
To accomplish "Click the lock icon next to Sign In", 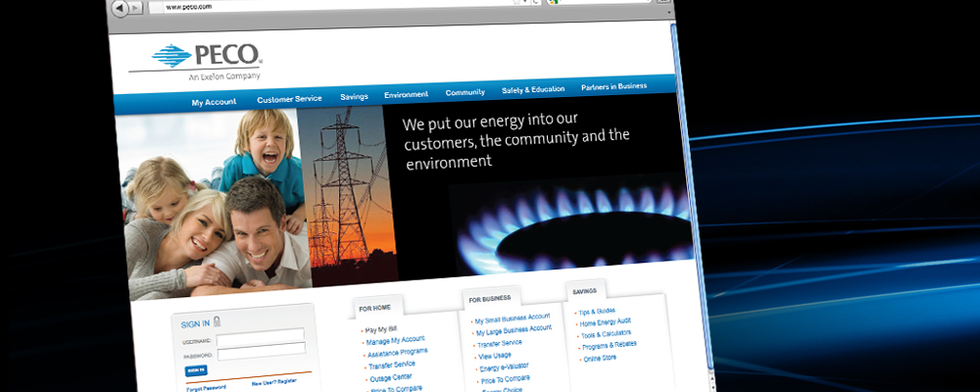I will coord(217,321).
